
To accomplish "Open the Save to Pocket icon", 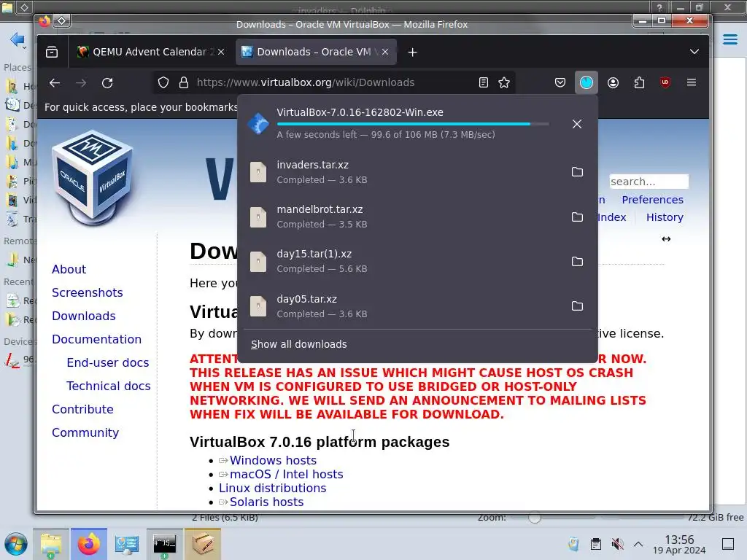I will click(560, 83).
